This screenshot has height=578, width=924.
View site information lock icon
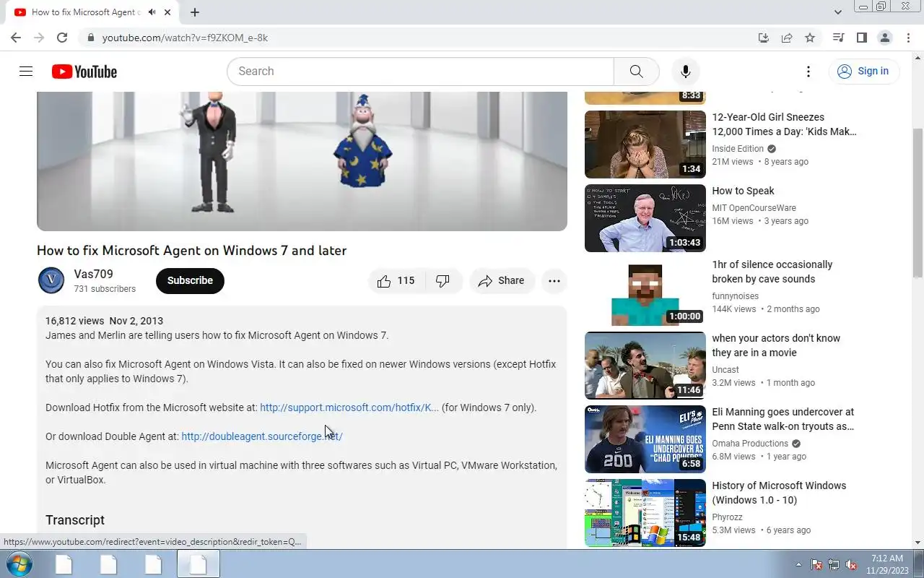[x=90, y=38]
